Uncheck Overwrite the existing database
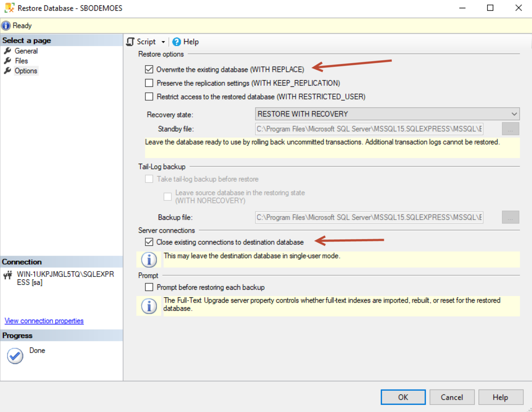Viewport: 532px width, 412px height. [149, 69]
